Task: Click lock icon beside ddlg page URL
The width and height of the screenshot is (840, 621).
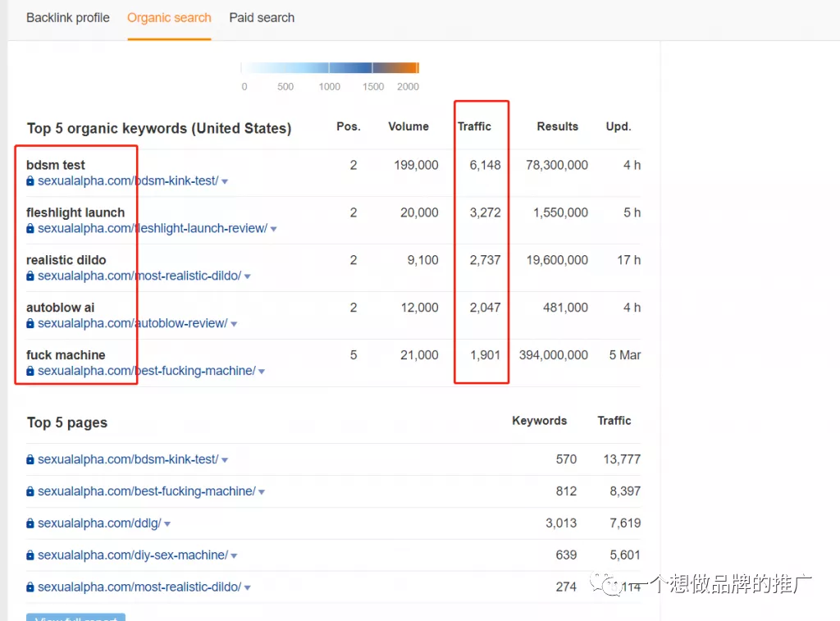Action: [x=30, y=523]
